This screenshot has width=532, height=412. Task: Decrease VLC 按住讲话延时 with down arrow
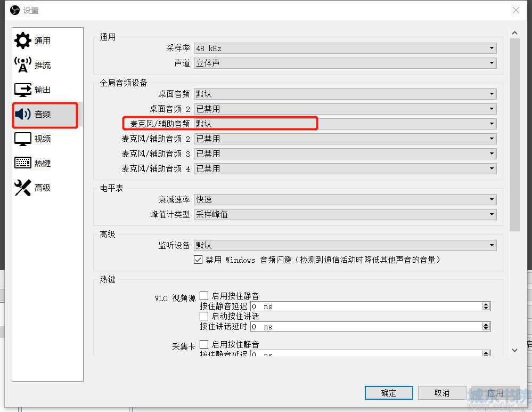click(x=486, y=329)
